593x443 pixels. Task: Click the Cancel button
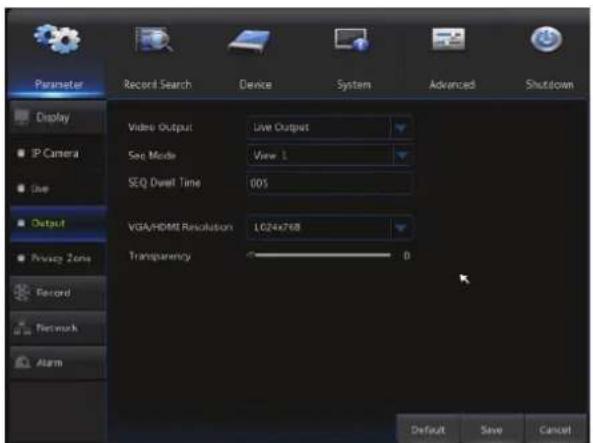click(555, 429)
